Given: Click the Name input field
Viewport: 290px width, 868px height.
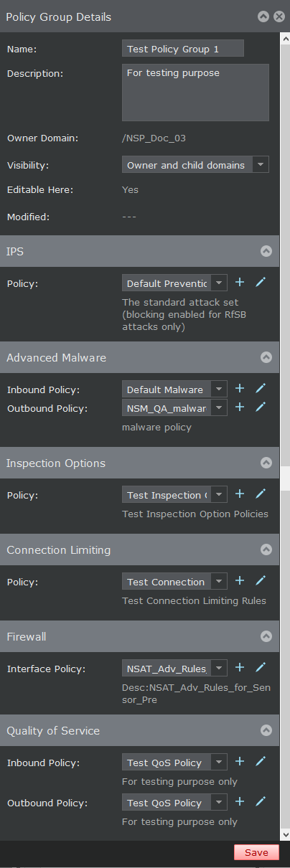Looking at the screenshot, I should [183, 48].
